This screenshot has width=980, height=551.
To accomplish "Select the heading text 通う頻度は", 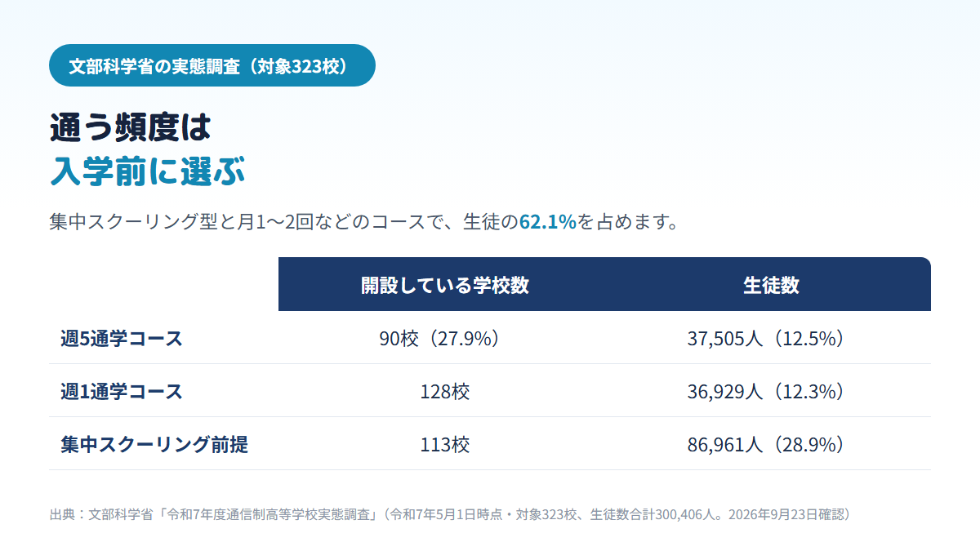I will tap(131, 127).
